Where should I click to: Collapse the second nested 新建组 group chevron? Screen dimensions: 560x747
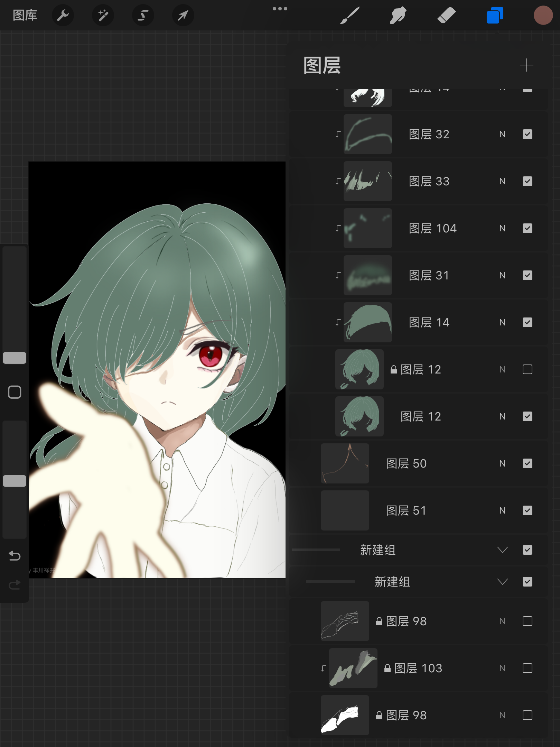(502, 582)
